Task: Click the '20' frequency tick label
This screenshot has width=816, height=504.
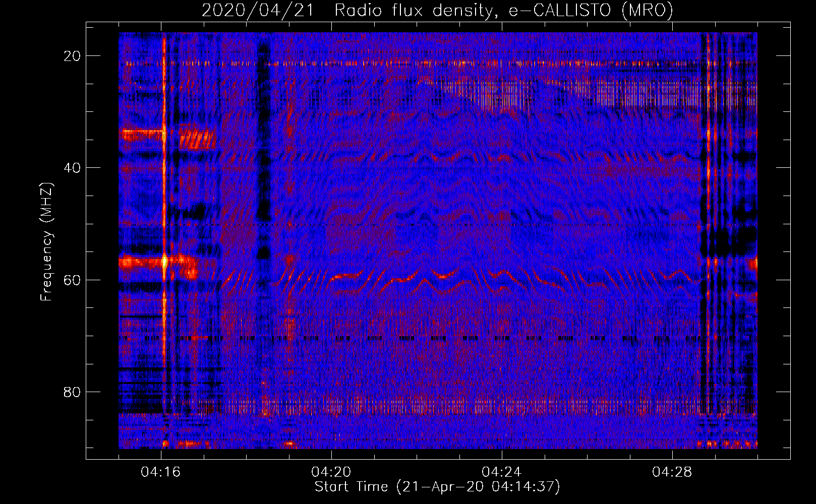Action: pos(72,56)
